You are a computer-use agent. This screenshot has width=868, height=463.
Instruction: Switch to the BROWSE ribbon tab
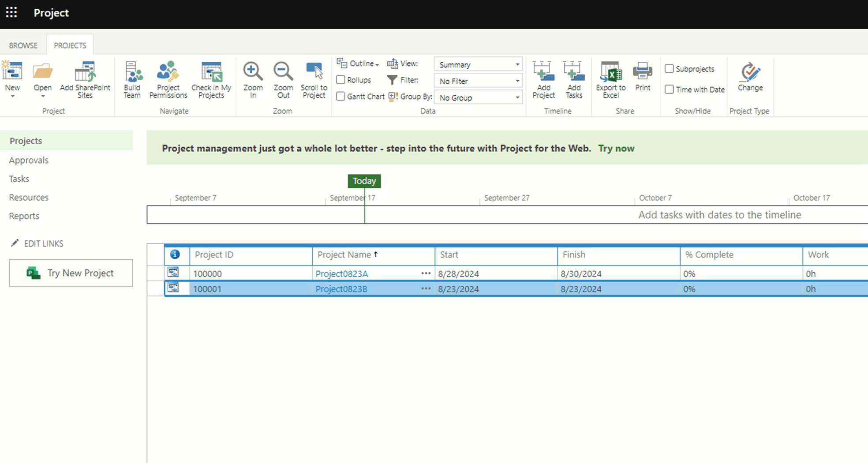pyautogui.click(x=23, y=45)
